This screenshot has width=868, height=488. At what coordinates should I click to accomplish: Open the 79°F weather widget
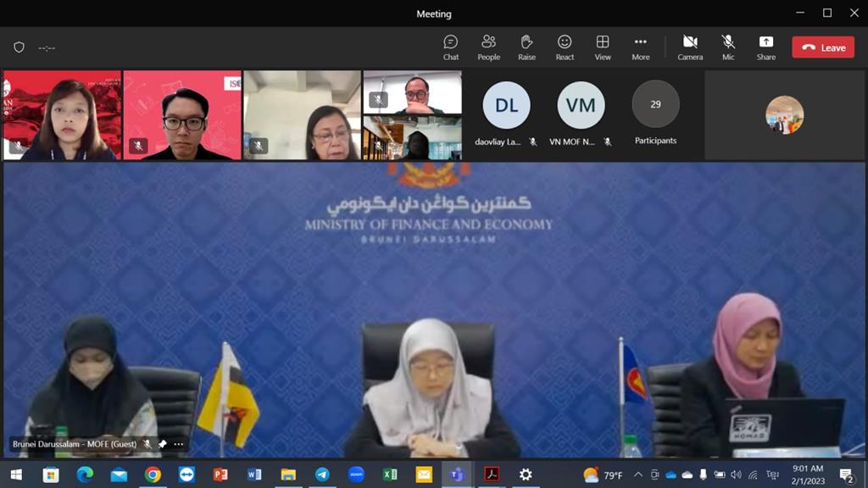click(603, 474)
